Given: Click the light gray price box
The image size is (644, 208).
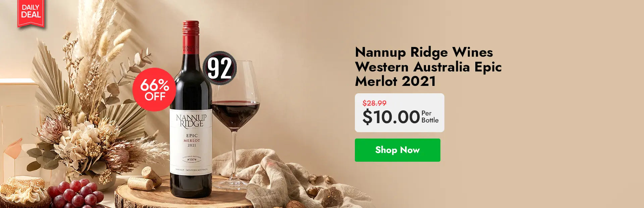Looking at the screenshot, I should 399,113.
